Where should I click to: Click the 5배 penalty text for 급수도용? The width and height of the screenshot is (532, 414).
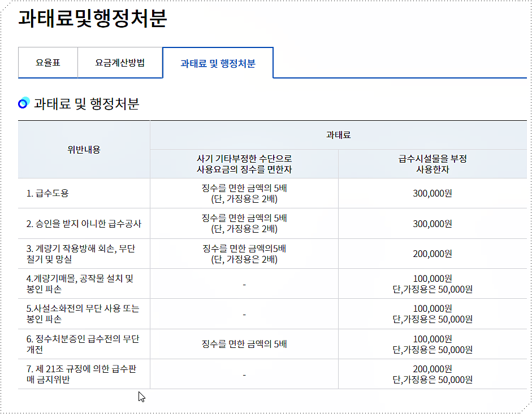click(x=244, y=193)
